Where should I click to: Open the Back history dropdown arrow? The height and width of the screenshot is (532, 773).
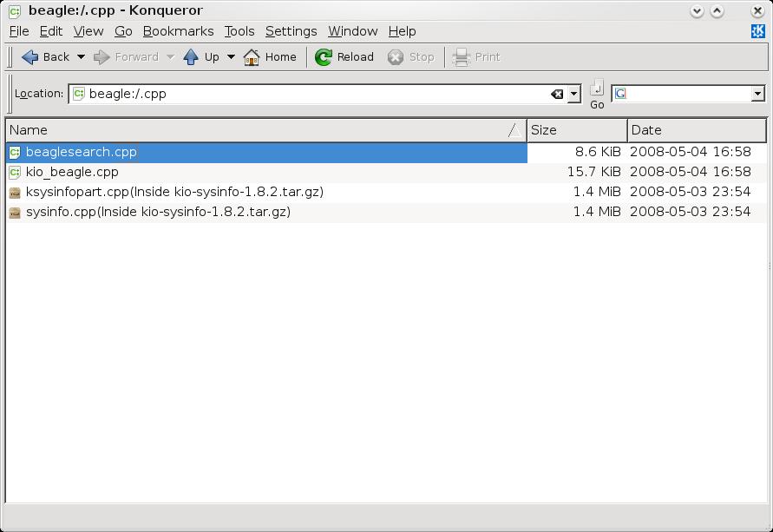tap(81, 57)
